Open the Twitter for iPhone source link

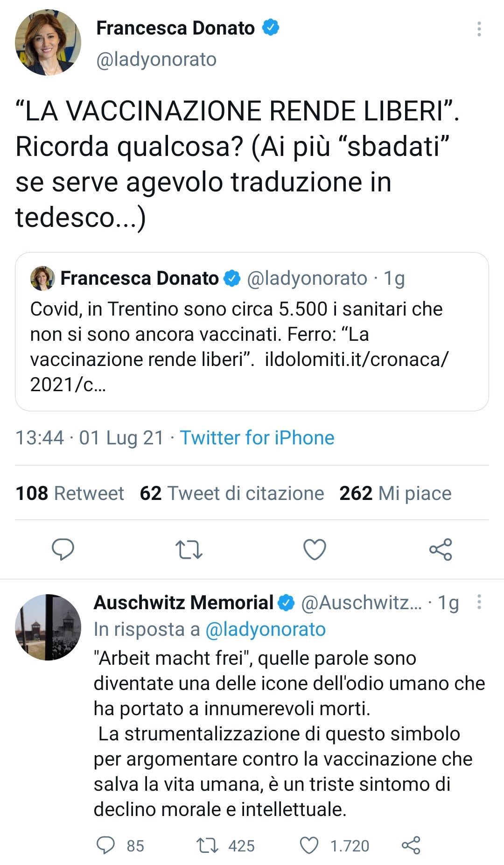(x=257, y=438)
